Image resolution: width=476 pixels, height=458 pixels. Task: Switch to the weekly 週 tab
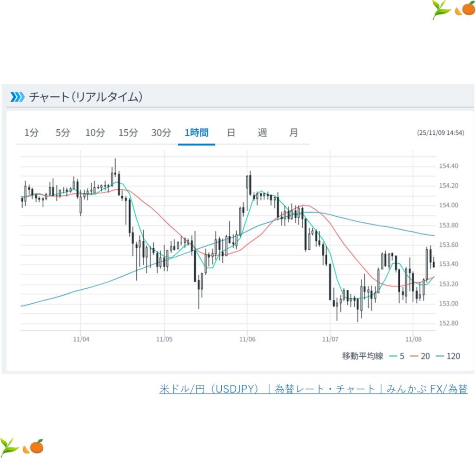click(x=262, y=133)
